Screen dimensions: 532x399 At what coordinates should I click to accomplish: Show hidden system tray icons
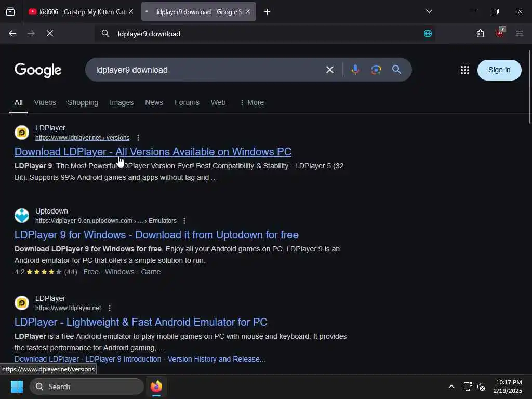pyautogui.click(x=451, y=387)
